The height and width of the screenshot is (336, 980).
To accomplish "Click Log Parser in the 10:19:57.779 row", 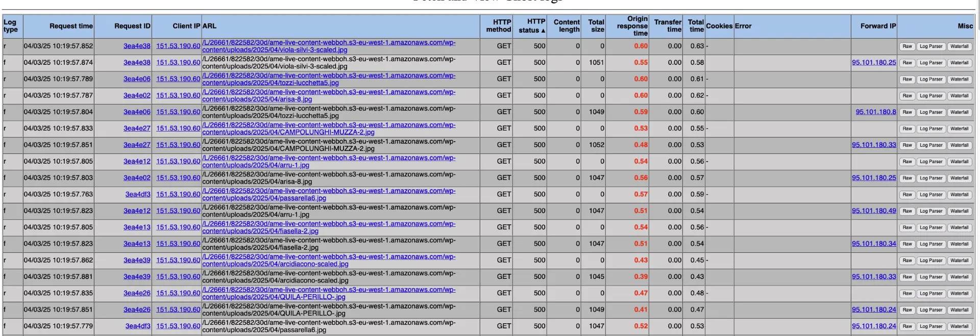I will tap(931, 326).
